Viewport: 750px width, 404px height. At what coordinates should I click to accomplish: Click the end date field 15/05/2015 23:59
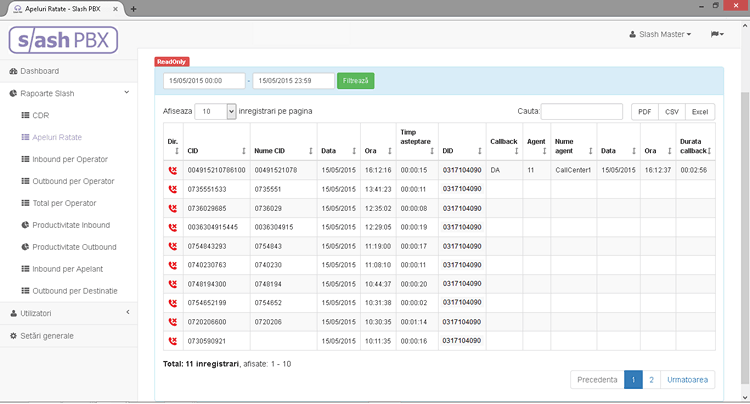coord(294,81)
